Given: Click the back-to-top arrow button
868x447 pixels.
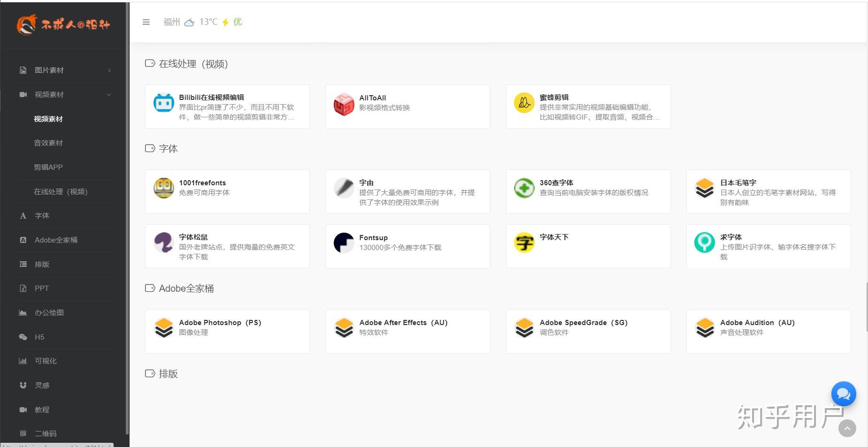Looking at the screenshot, I should point(847,428).
